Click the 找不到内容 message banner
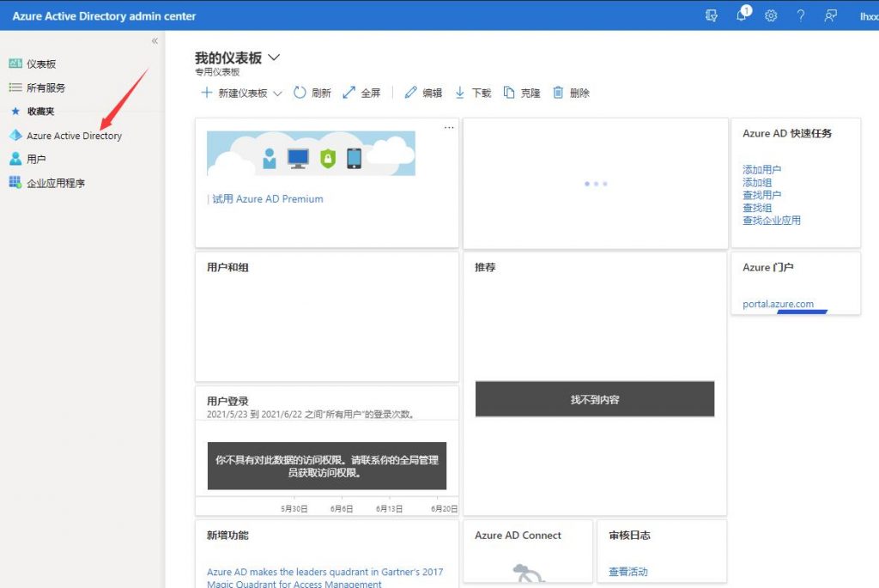Image resolution: width=879 pixels, height=588 pixels. click(x=595, y=399)
